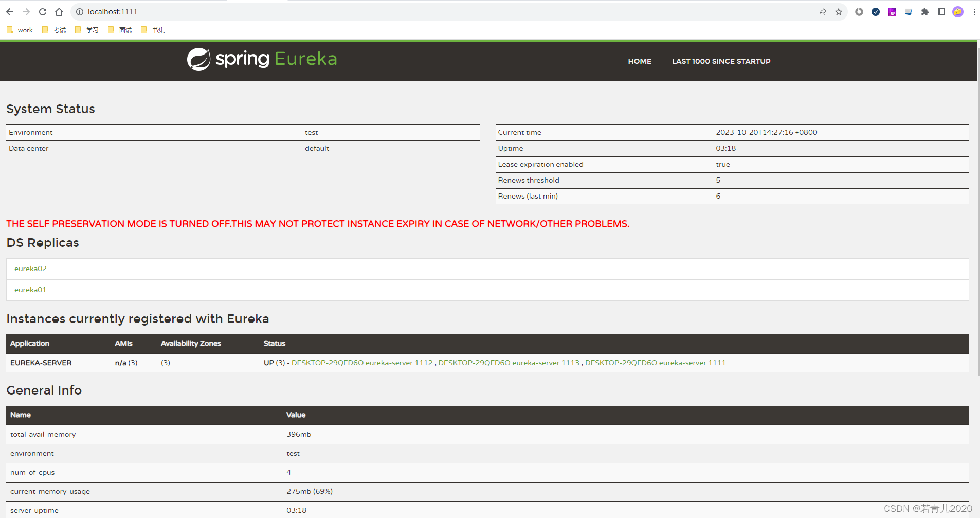This screenshot has width=980, height=518.
Task: Open the work bookmarks folder
Action: coord(20,30)
